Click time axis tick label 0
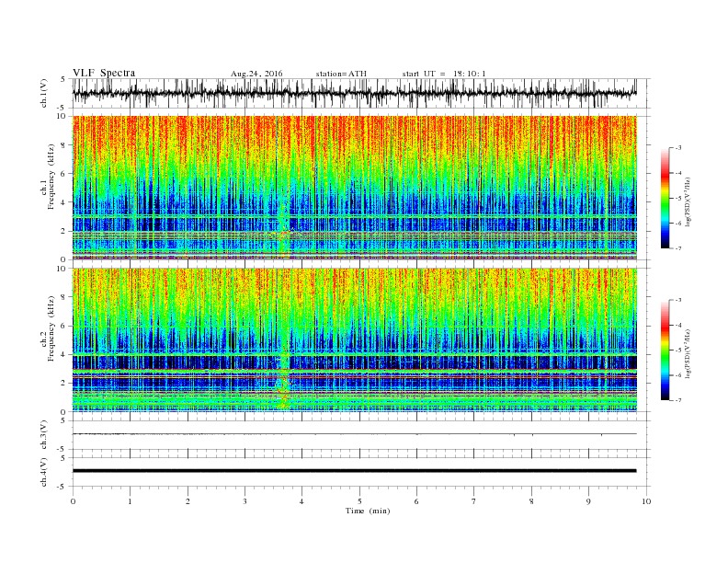The image size is (728, 563). pyautogui.click(x=73, y=501)
